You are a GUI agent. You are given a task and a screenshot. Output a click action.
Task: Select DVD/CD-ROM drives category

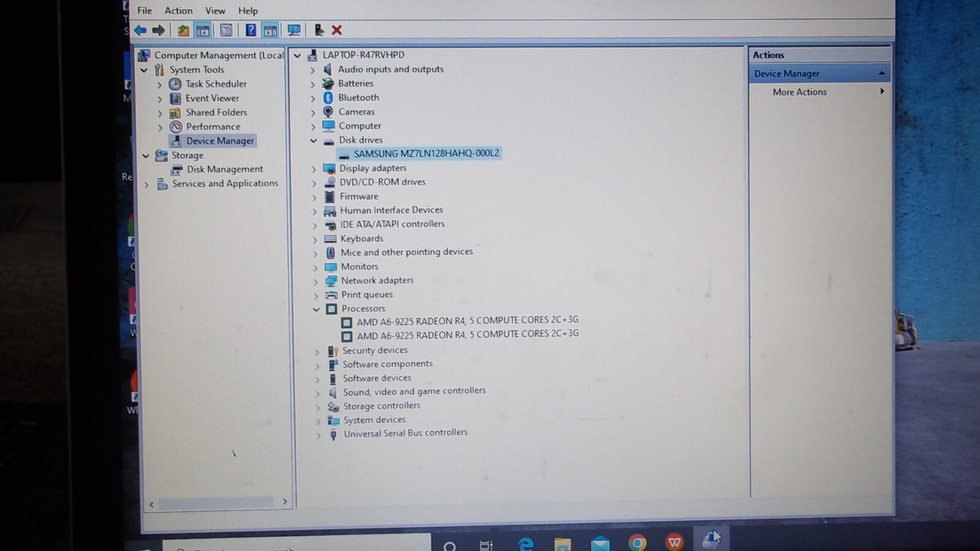382,182
